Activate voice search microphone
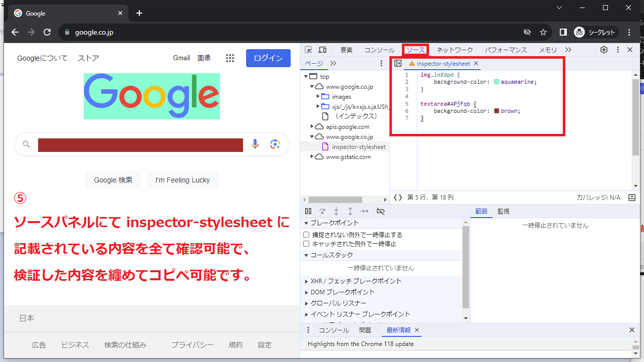 pos(255,144)
